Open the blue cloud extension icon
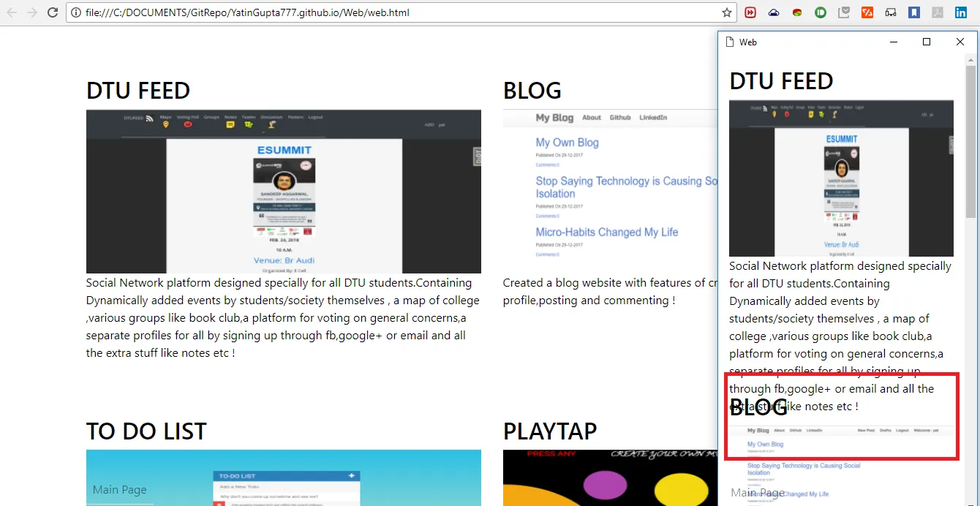The image size is (980, 506). pos(774,12)
